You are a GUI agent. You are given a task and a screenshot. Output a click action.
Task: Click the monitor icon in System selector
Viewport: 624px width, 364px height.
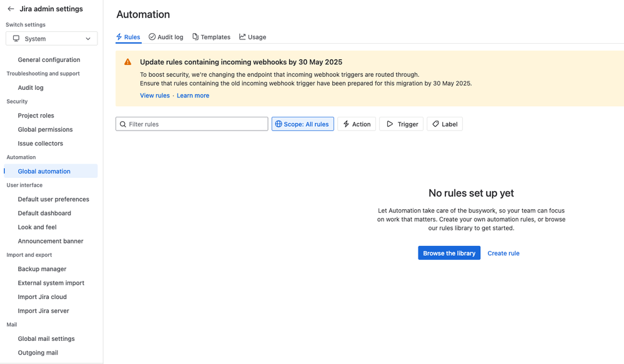16,39
